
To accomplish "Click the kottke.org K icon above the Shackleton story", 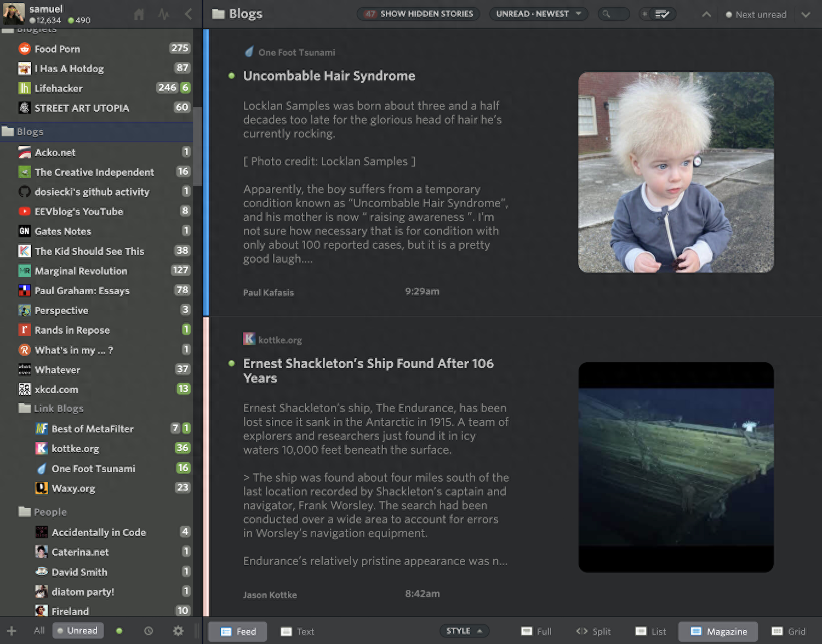I will [249, 339].
